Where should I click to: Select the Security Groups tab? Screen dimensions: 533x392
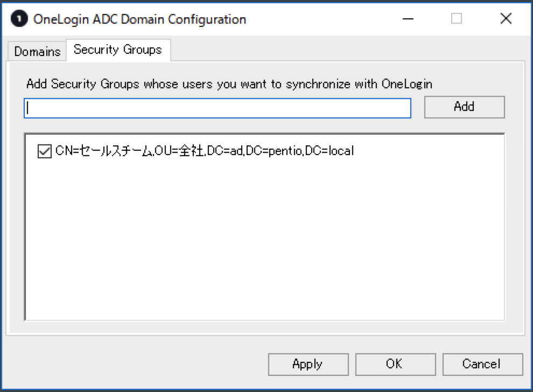tap(118, 50)
